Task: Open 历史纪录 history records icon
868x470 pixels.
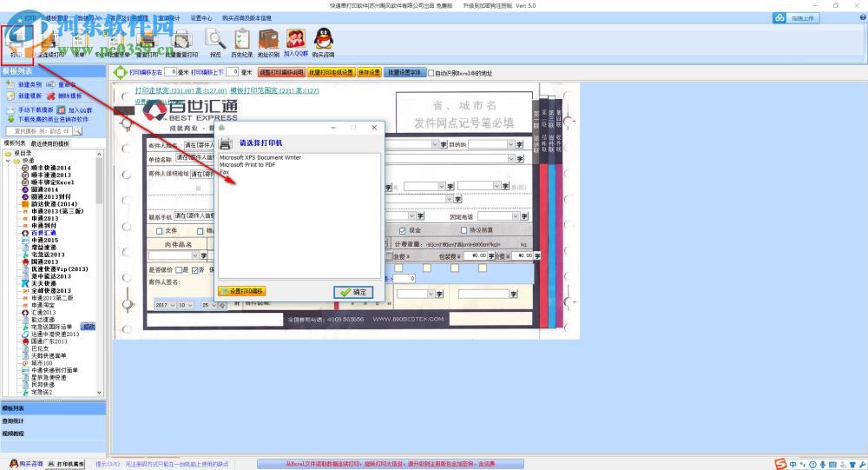Action: (242, 43)
